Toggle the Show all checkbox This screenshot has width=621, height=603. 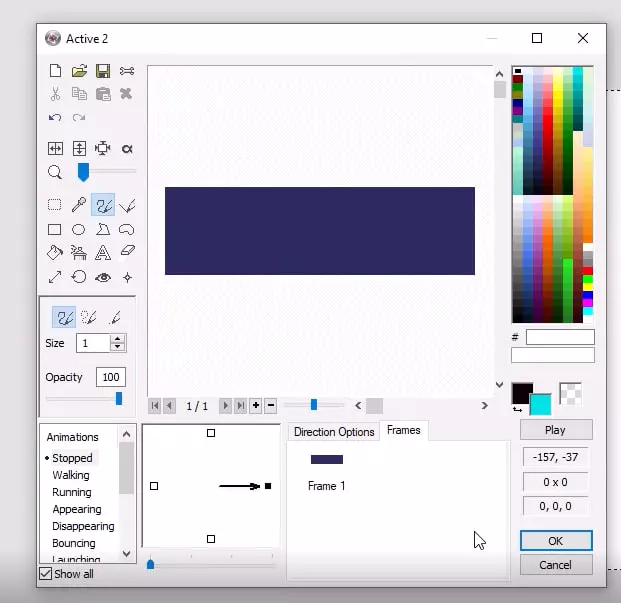tap(46, 574)
